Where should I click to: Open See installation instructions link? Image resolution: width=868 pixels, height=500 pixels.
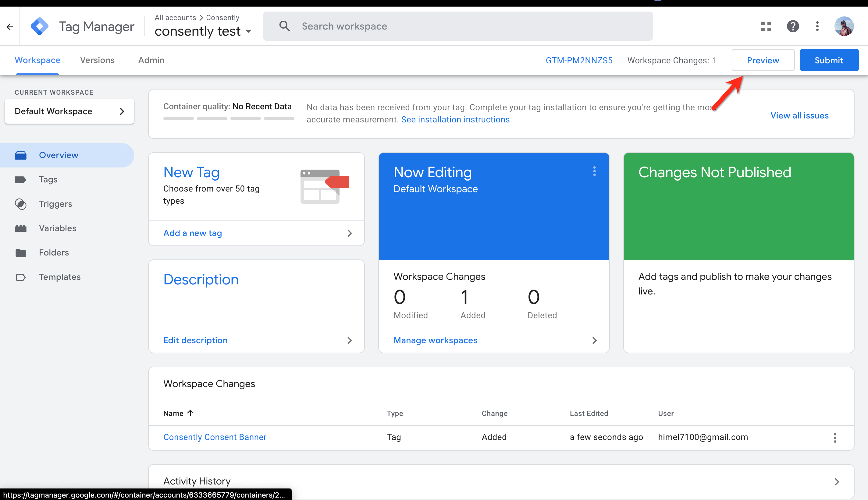456,119
